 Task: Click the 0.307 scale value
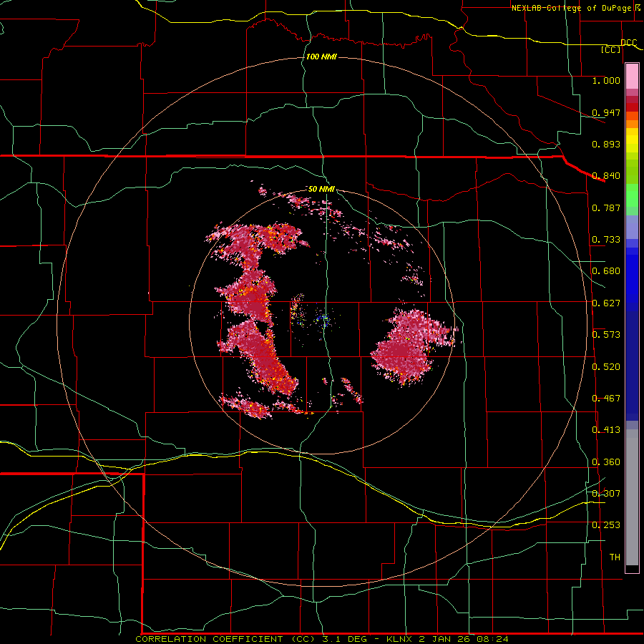pos(606,493)
